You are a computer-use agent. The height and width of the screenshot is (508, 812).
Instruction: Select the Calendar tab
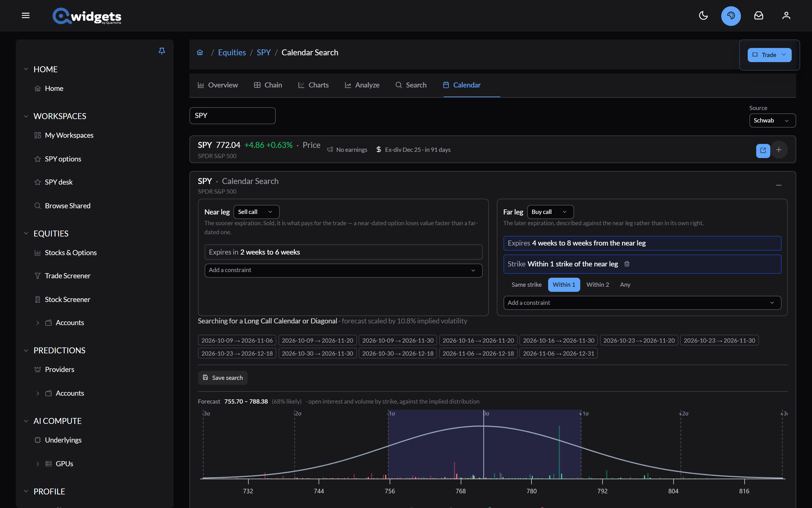click(x=462, y=85)
